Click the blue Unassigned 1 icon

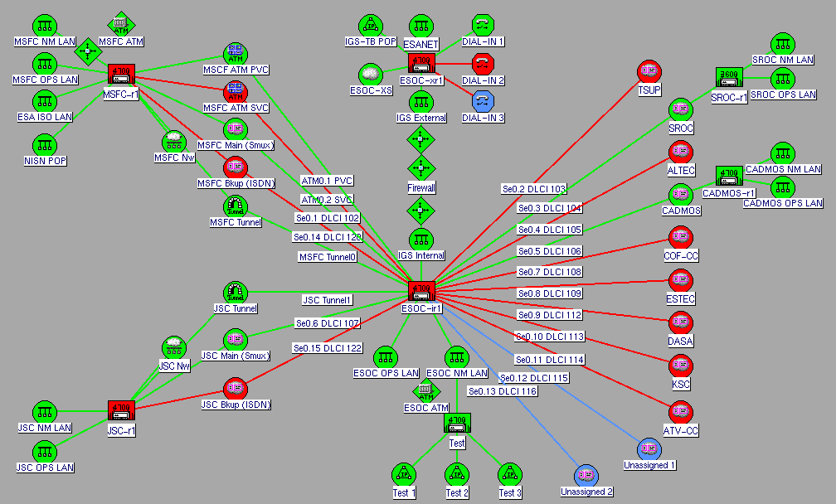649,449
